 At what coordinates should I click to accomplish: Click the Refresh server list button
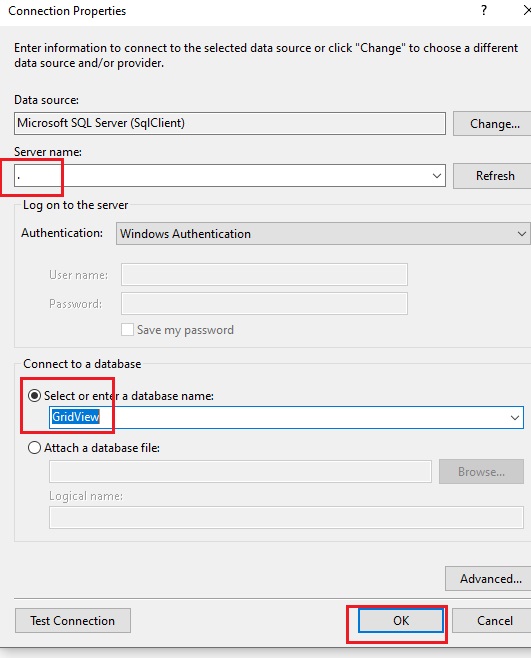(493, 176)
